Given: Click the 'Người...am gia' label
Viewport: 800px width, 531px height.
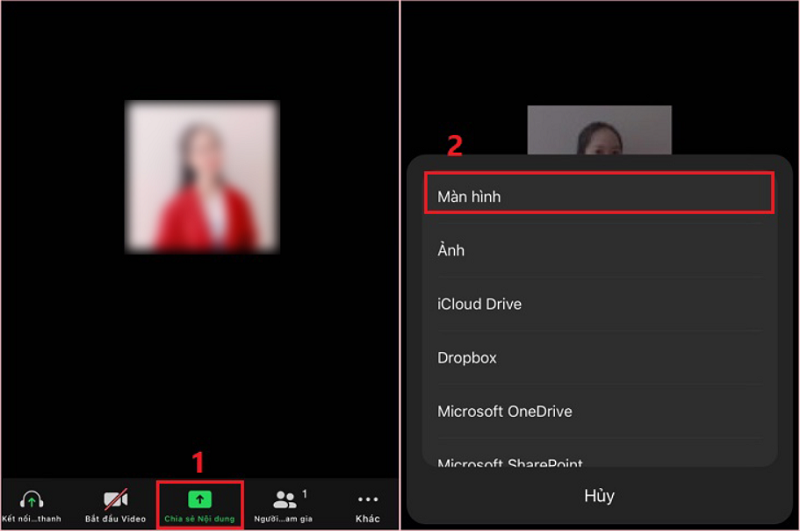Looking at the screenshot, I should click(x=285, y=519).
